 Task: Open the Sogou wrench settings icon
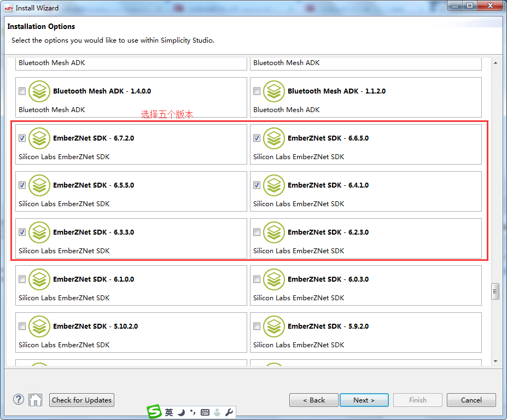tap(229, 412)
